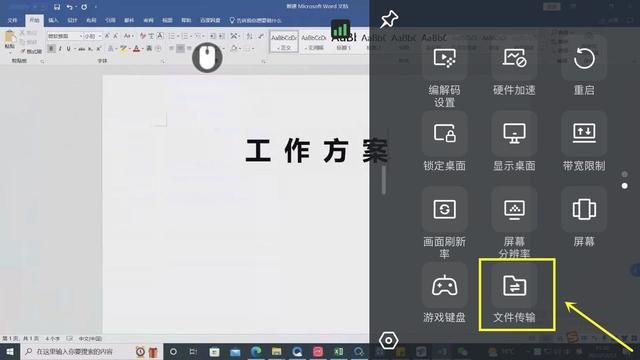Save the Word document from quick access toolbar
Image resolution: width=640 pixels, height=360 pixels.
coord(57,7)
